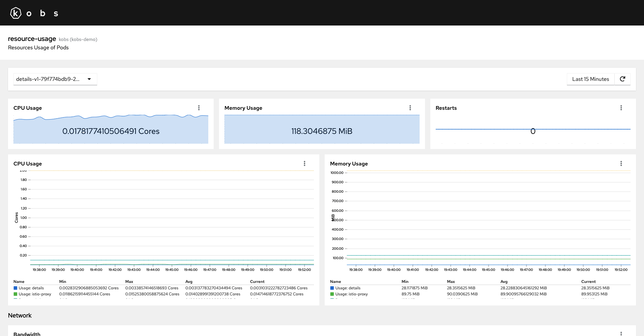Open the pod selector dropdown details-v1
The image size is (644, 336).
[x=55, y=79]
